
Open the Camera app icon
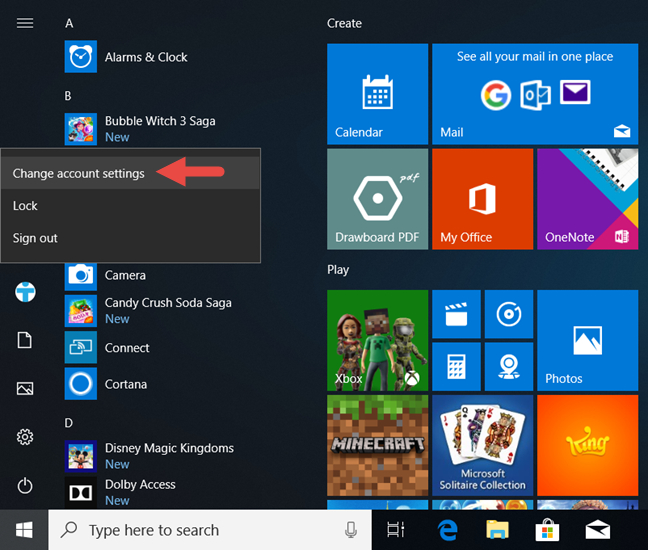click(x=81, y=276)
